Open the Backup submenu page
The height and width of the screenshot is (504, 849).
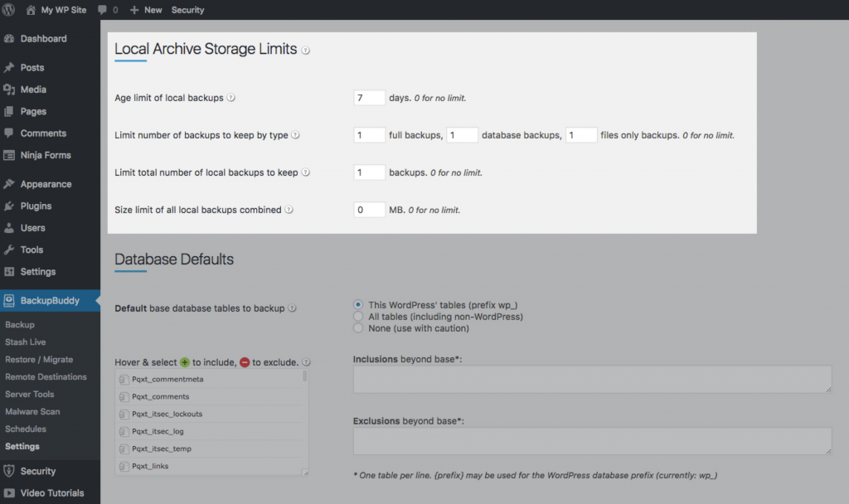pyautogui.click(x=20, y=324)
